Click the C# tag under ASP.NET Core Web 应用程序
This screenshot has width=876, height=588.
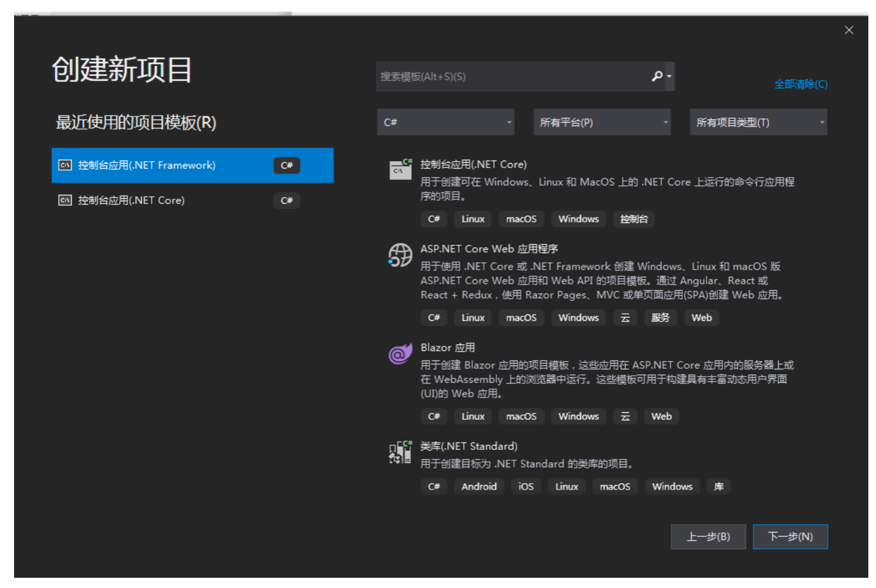click(x=434, y=318)
